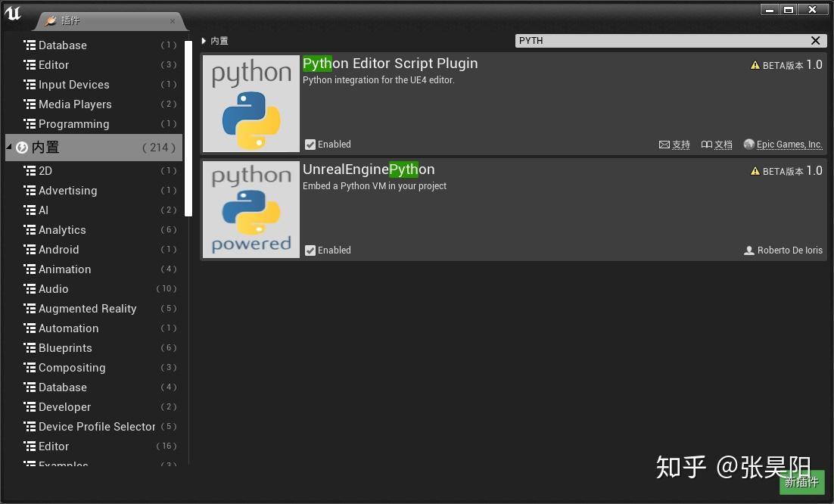Clear search text with X icon

pos(815,40)
